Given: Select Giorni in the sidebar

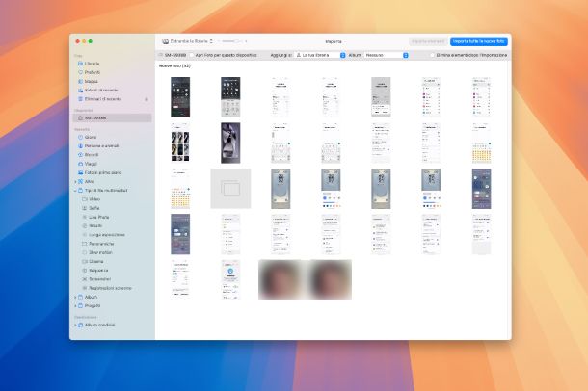Looking at the screenshot, I should (92, 137).
